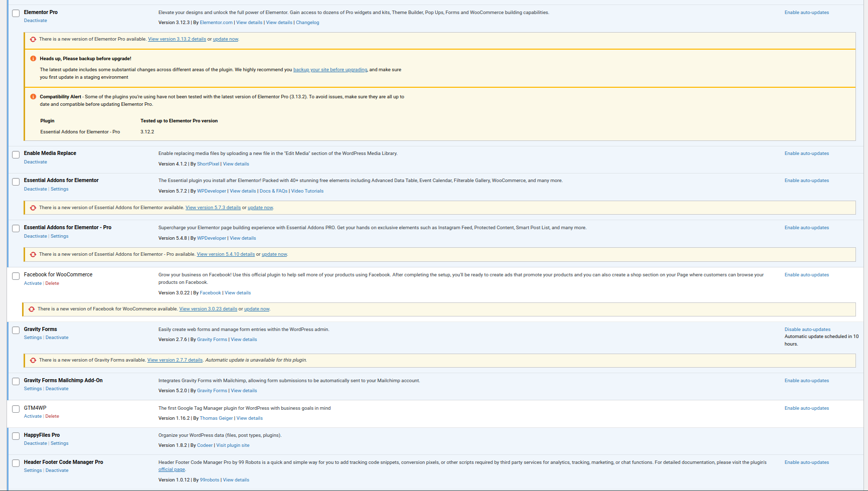Check the HappyFiles Pro checkbox
The image size is (868, 491).
click(16, 436)
